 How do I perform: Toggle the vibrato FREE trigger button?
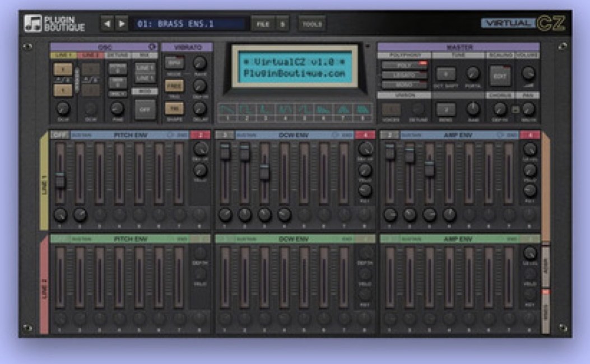click(x=174, y=86)
